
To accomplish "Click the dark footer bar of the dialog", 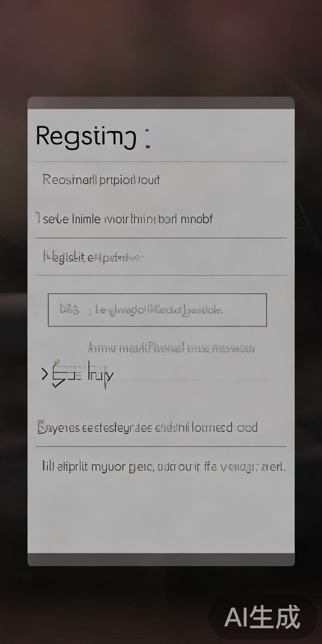I will click(161, 559).
